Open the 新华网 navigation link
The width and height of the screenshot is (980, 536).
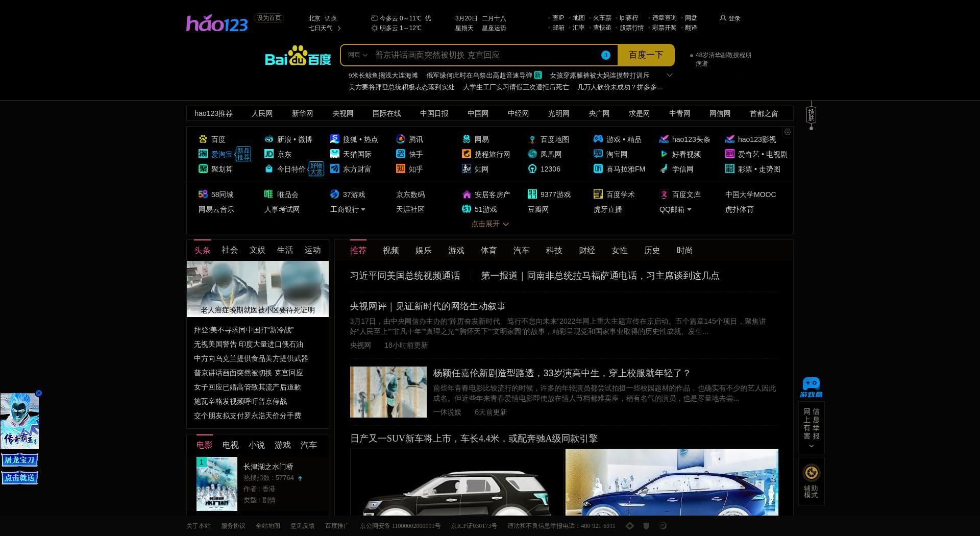pos(303,114)
